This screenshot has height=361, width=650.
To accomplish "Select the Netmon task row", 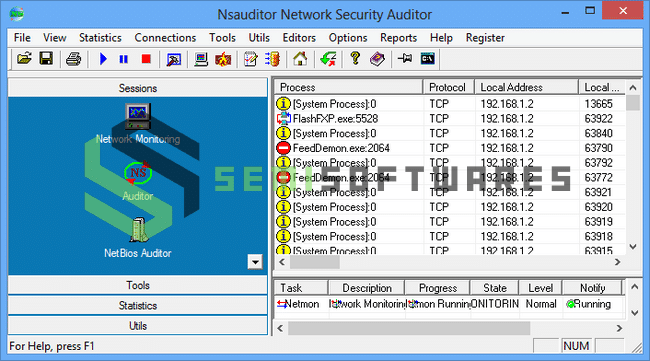I will (449, 304).
